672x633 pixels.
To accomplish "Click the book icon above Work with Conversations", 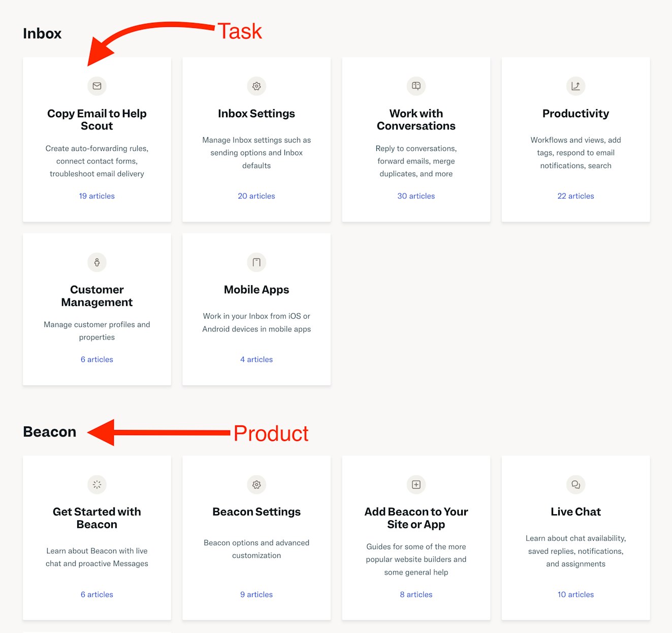I will 416,86.
